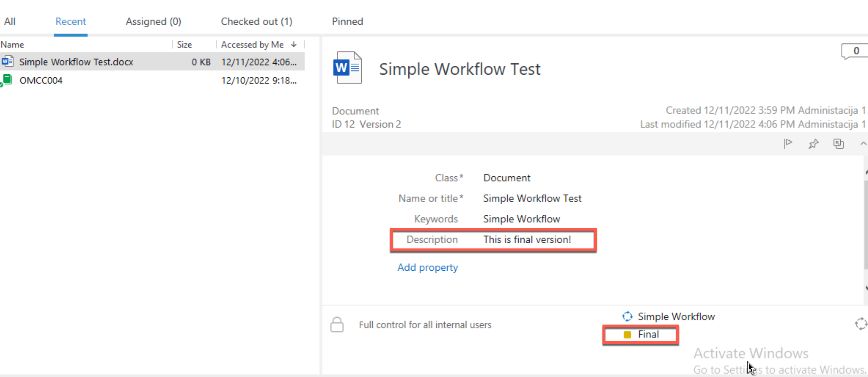The height and width of the screenshot is (377, 868).
Task: Open the Checked out (1) tab
Action: point(256,21)
